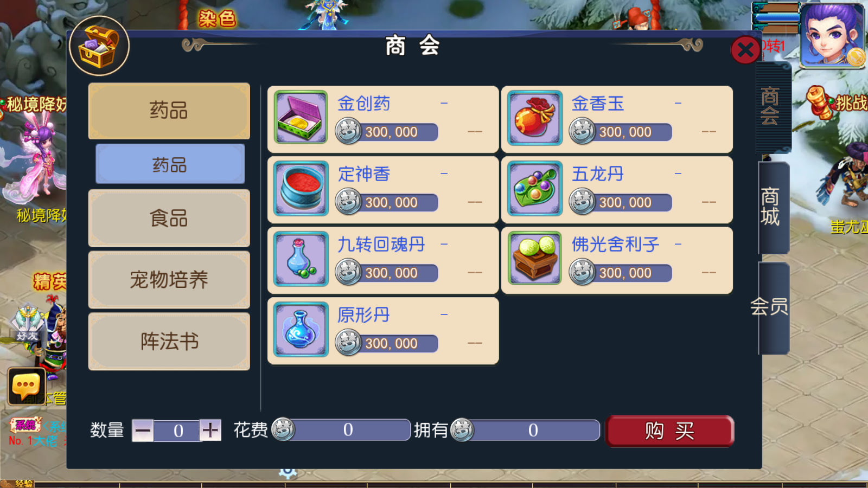Click the quantity number field
Viewport: 868px width, 488px height.
(x=177, y=431)
